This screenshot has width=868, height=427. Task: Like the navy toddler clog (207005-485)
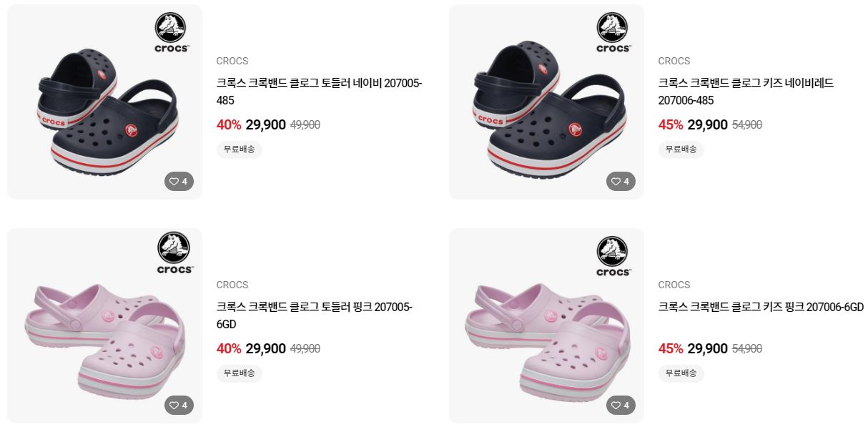click(179, 182)
